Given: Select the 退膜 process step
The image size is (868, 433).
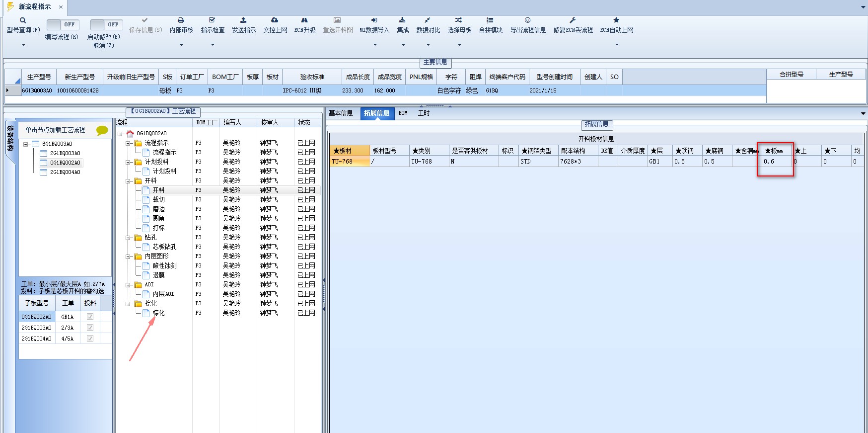Looking at the screenshot, I should click(x=158, y=275).
